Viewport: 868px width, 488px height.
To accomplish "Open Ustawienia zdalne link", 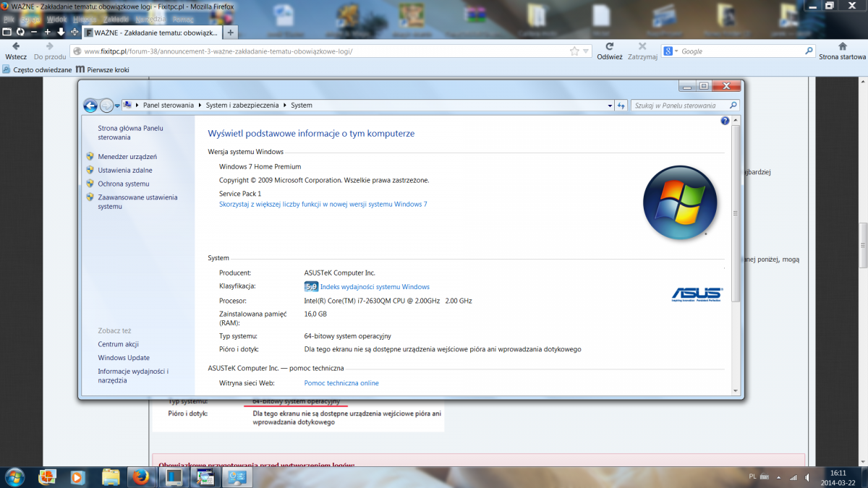I will (x=125, y=171).
